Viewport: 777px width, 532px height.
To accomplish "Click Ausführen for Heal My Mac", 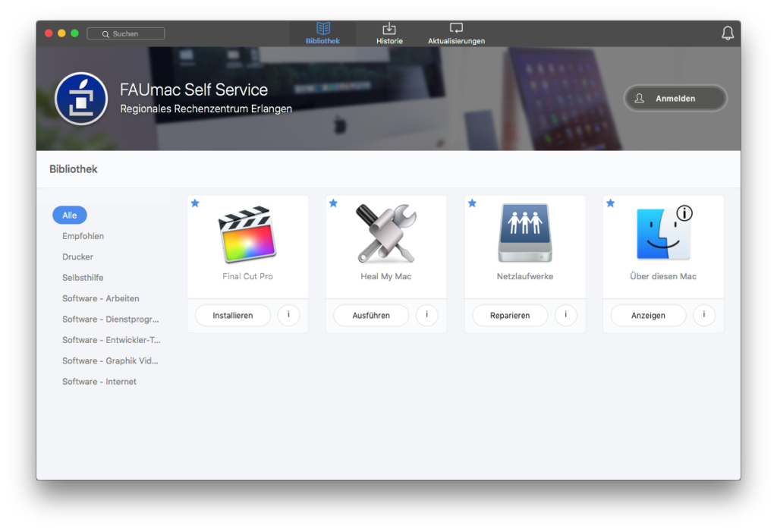I will tap(371, 315).
